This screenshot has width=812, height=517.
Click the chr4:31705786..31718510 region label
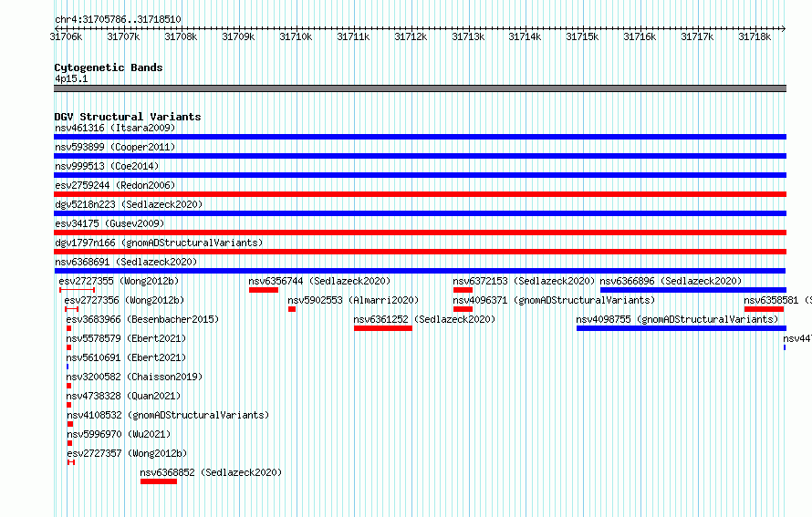click(118, 20)
